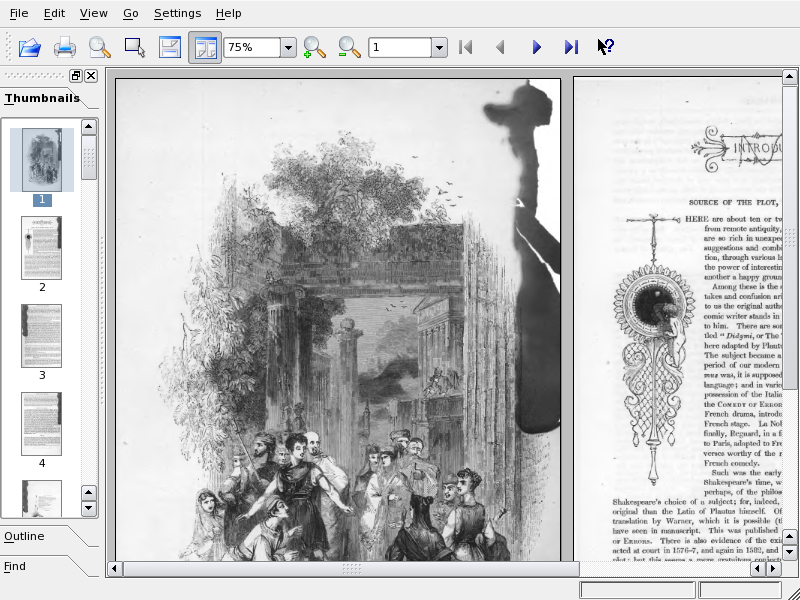The image size is (800, 600).
Task: Click the 75% zoom input field
Action: click(x=252, y=47)
